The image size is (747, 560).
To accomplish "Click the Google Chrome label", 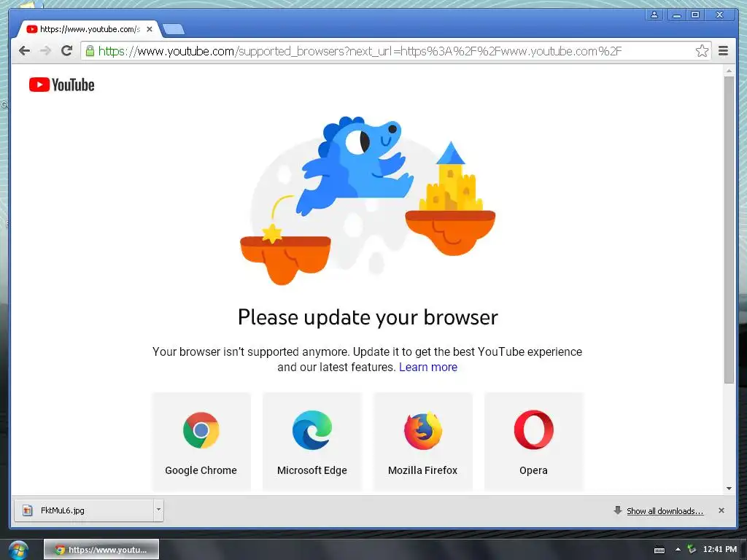I will pos(201,470).
